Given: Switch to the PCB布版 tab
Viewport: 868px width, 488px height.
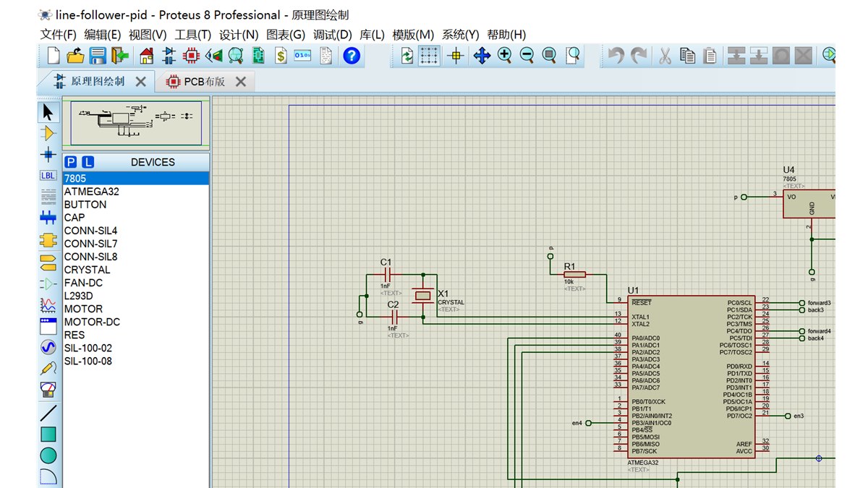Looking at the screenshot, I should point(195,82).
